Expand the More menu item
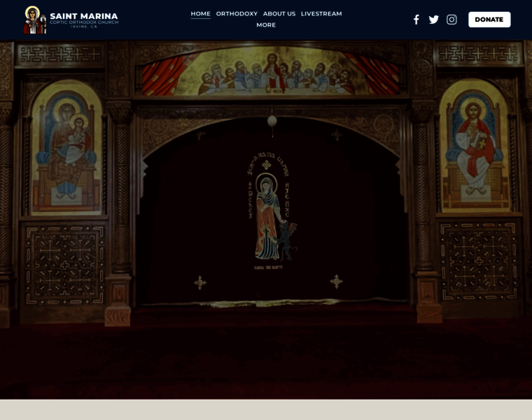Screen dimensions: 532x420 (266, 24)
